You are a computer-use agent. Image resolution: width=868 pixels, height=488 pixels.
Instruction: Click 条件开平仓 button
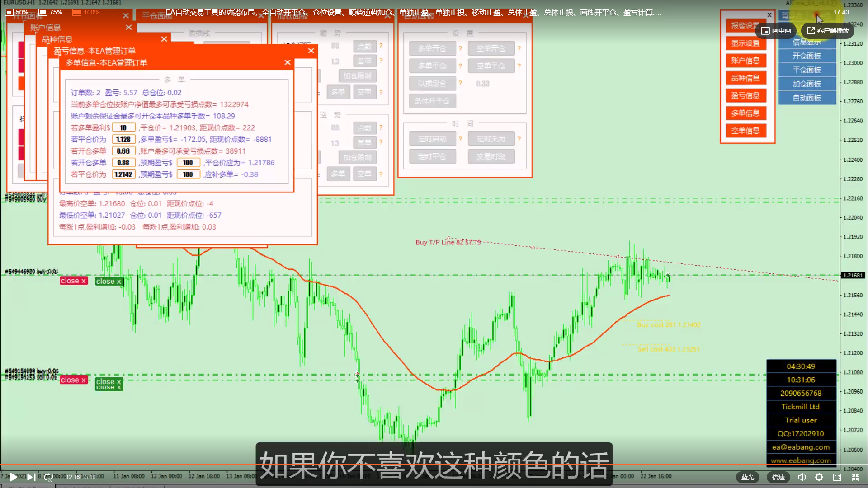(432, 101)
